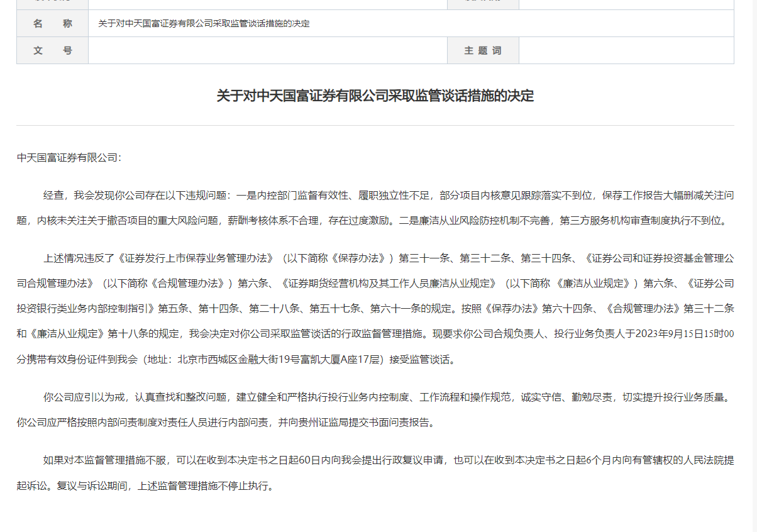The height and width of the screenshot is (532, 757).
Task: Click the empty cell right of 主题词
Action: 626,50
